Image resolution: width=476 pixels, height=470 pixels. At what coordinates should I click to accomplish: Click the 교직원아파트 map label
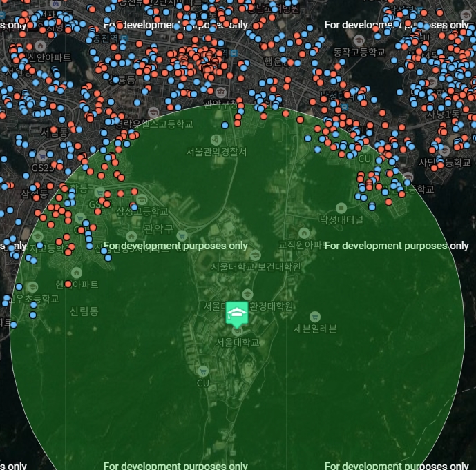pos(300,245)
